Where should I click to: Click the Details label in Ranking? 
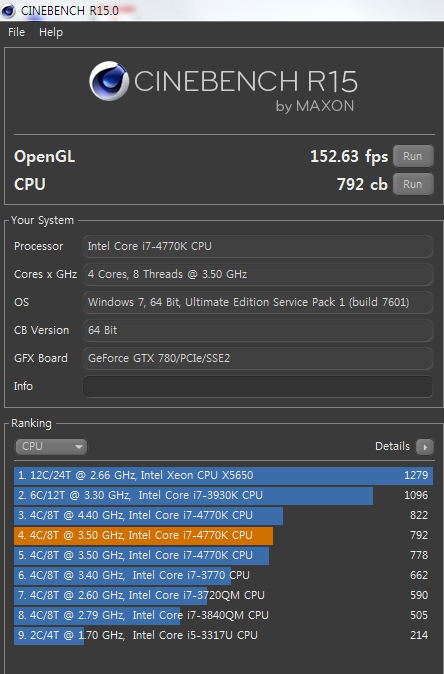click(392, 446)
